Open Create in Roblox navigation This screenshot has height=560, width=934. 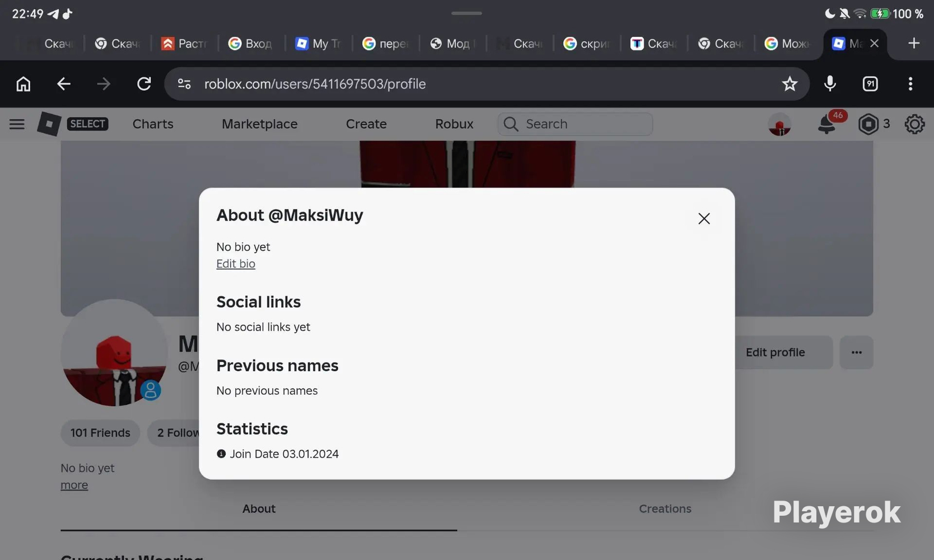(x=366, y=124)
